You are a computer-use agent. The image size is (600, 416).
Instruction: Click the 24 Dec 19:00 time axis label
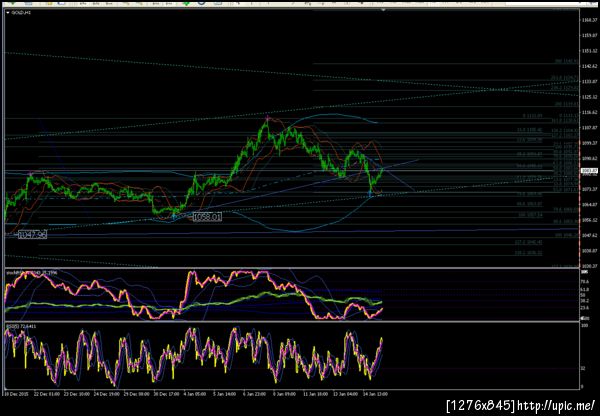pos(106,394)
